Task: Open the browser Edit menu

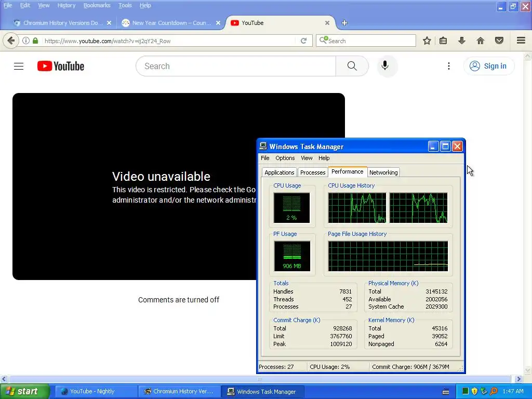Action: pyautogui.click(x=25, y=5)
